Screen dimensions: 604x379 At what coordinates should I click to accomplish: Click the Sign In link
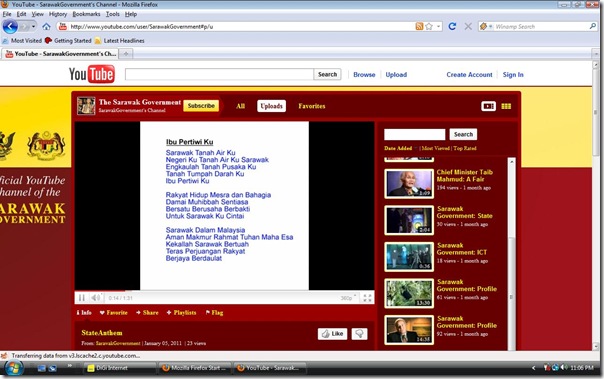pos(513,75)
